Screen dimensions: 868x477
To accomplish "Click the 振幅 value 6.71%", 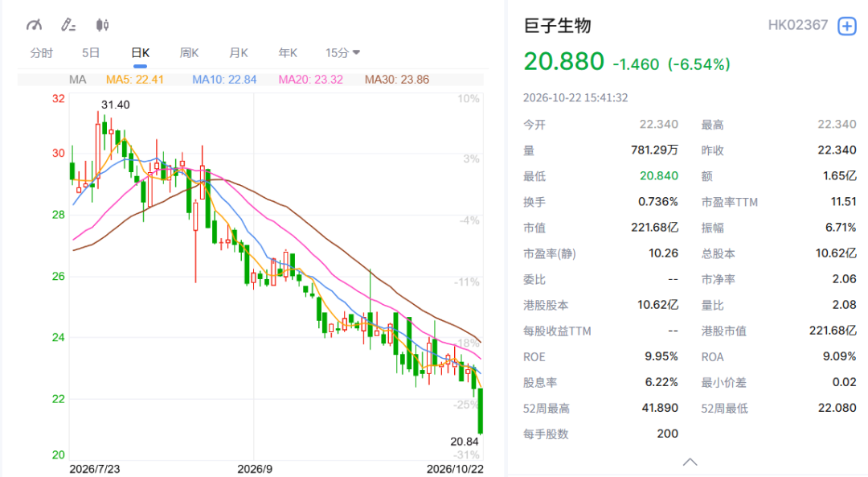I will point(841,227).
